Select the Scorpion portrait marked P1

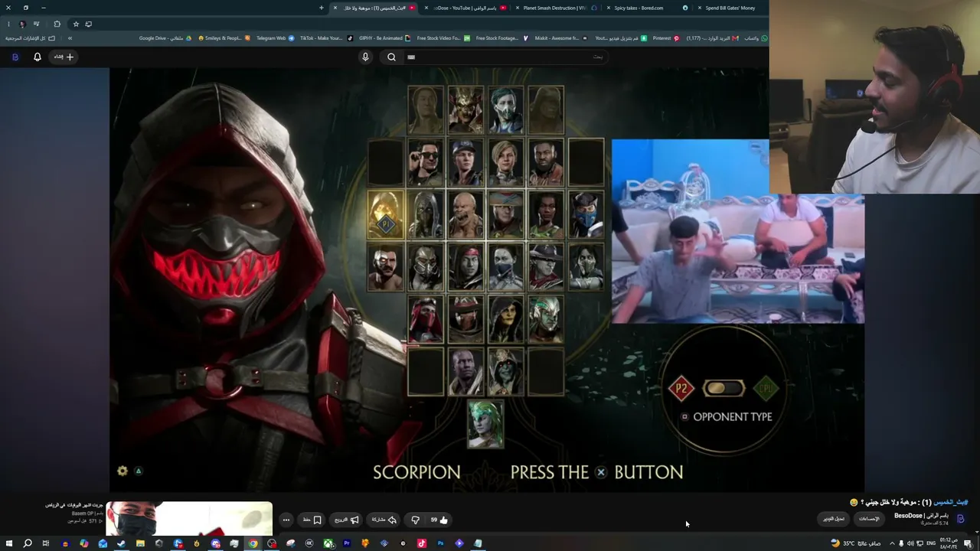(386, 215)
